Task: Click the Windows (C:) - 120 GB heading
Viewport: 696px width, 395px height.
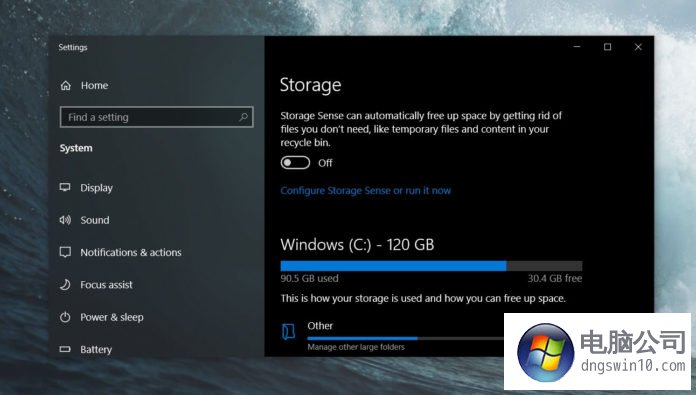Action: pos(357,245)
